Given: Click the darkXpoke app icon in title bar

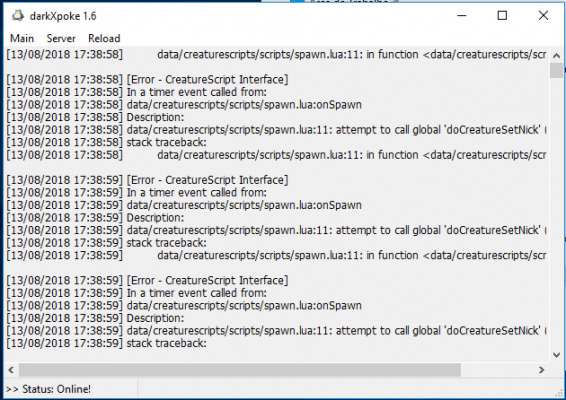Looking at the screenshot, I should click(18, 16).
